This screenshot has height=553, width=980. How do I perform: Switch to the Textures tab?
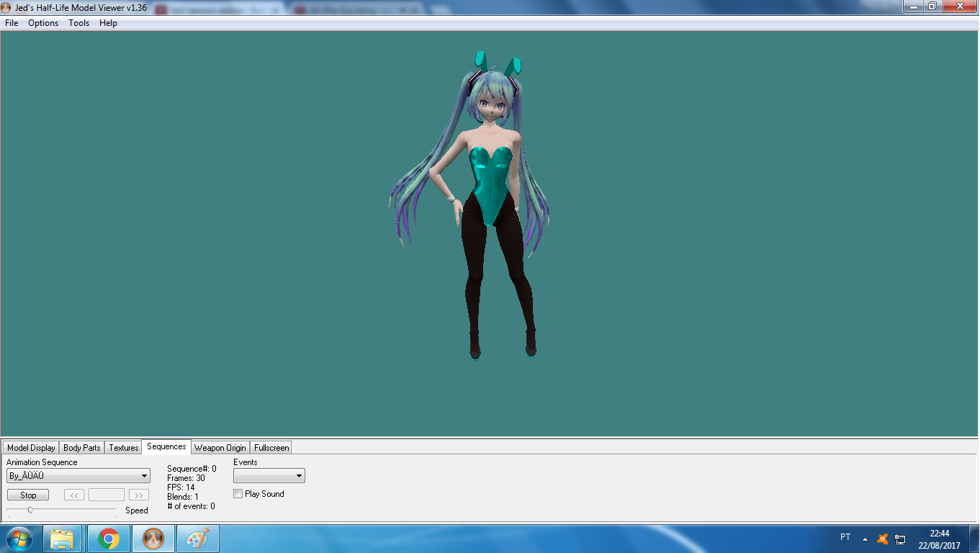(x=124, y=448)
